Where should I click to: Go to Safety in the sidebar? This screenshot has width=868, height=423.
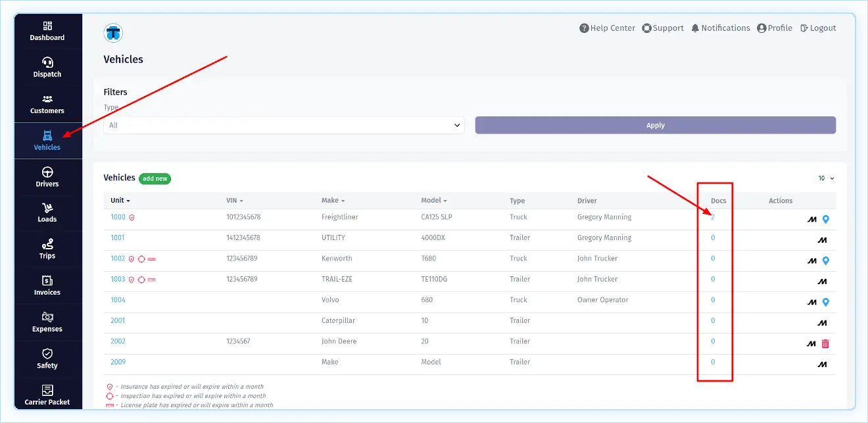pyautogui.click(x=47, y=359)
